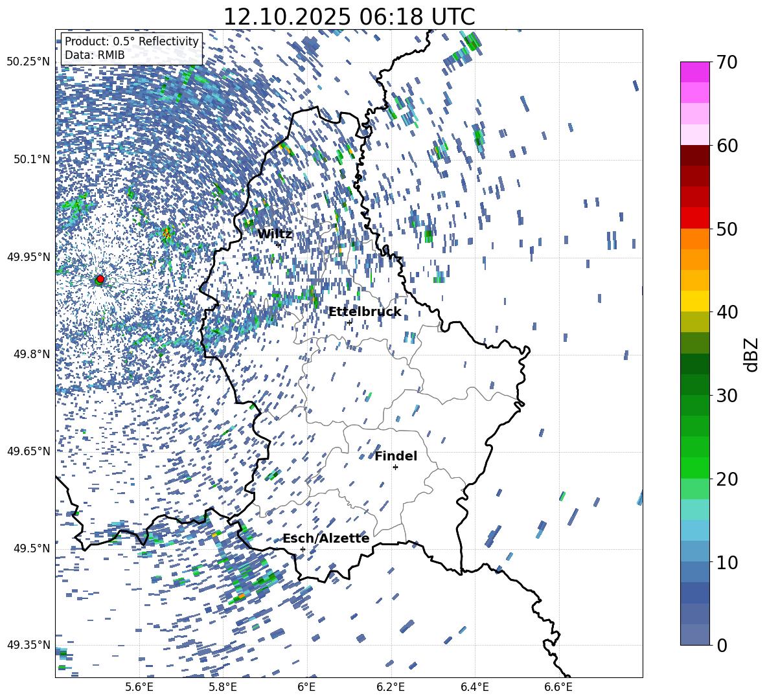Click the magenta swatch at the colorbar top
The image size is (767, 700).
coord(695,72)
